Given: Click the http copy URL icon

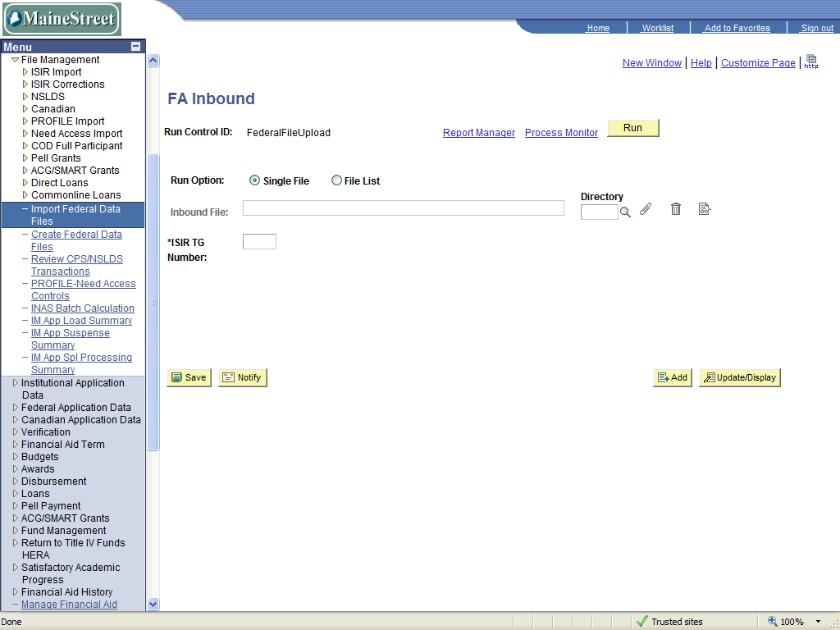Looking at the screenshot, I should pos(811,62).
